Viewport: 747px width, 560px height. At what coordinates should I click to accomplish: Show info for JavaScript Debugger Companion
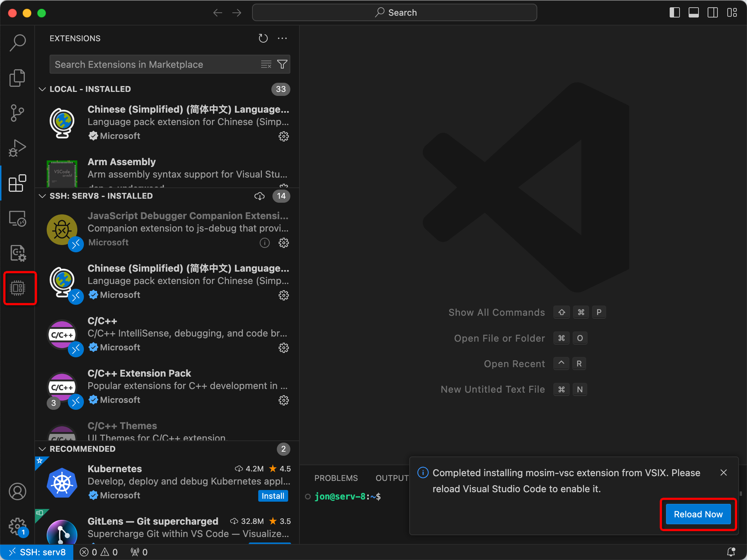coord(265,243)
